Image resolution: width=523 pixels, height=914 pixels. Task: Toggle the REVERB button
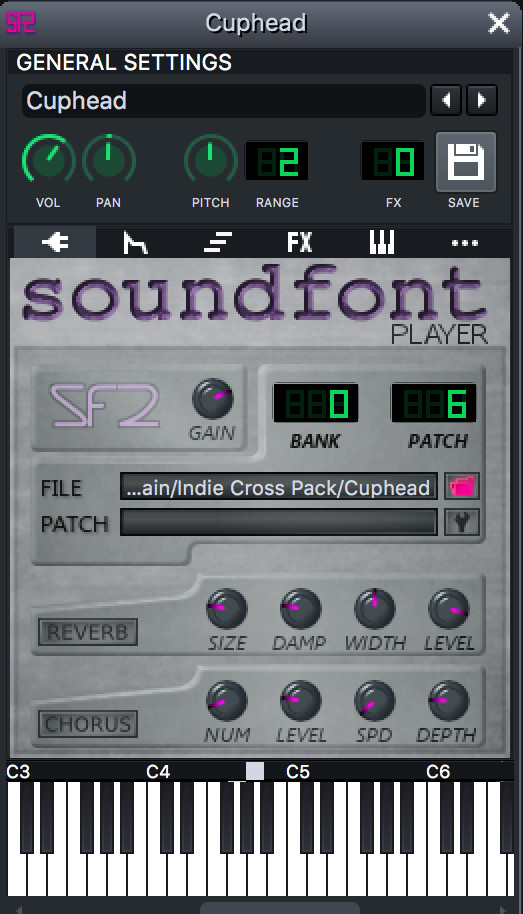pos(88,632)
